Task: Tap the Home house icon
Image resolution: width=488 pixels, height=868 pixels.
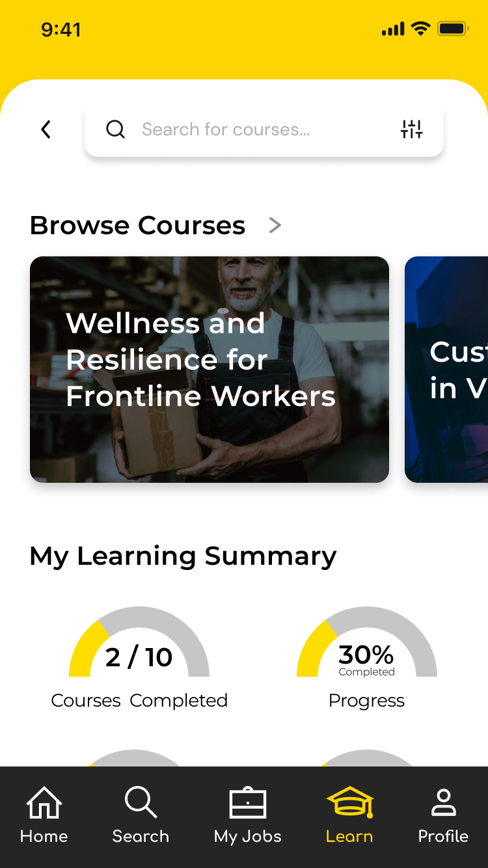Action: click(44, 803)
